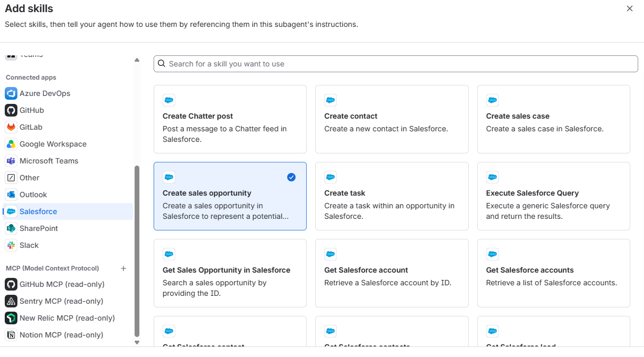Click the Sentry MCP (read-only) label
Viewport: 644px width, 357px height.
coord(61,301)
